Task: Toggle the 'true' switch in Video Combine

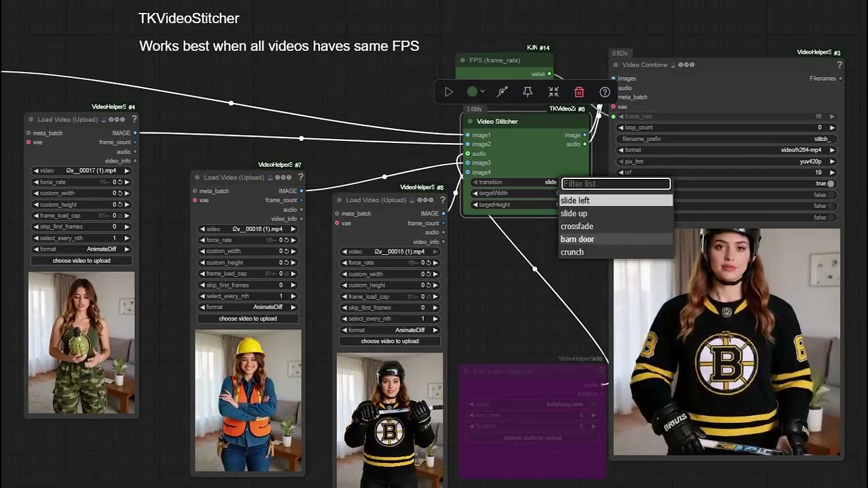Action: pyautogui.click(x=831, y=184)
